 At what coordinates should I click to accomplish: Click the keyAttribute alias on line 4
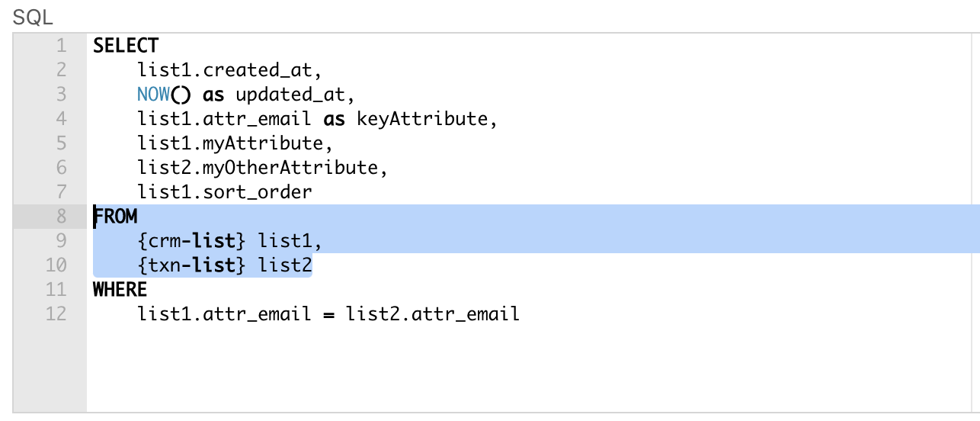click(x=421, y=119)
